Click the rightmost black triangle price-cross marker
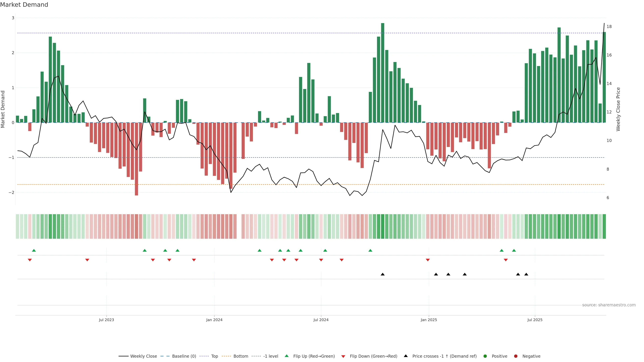 [526, 274]
